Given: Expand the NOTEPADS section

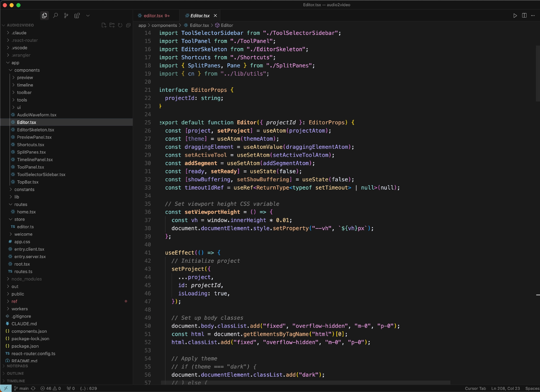Looking at the screenshot, I should (x=17, y=366).
